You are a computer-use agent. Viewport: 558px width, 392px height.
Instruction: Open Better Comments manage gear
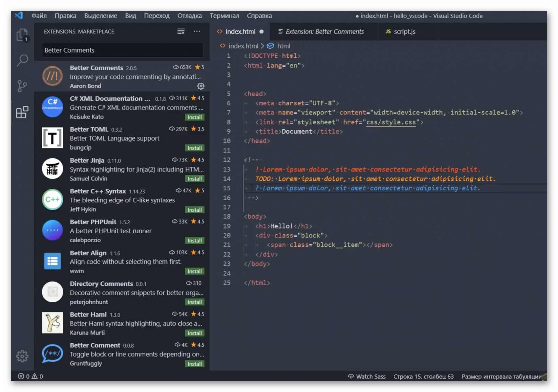click(201, 86)
